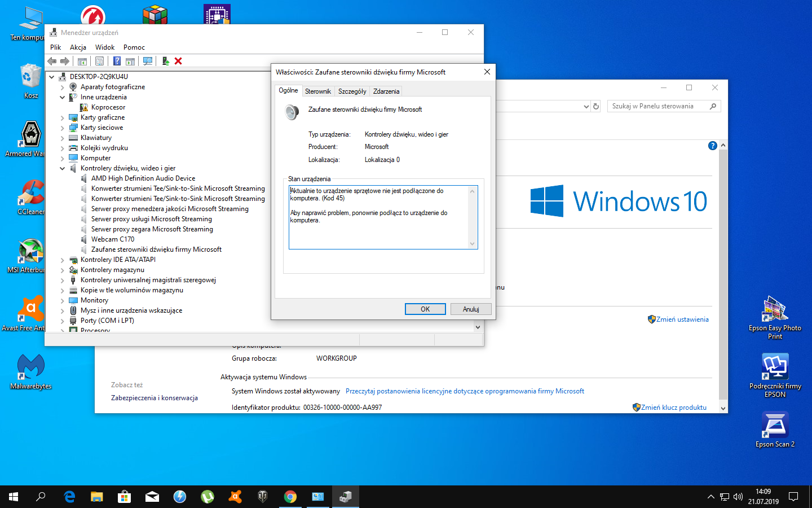812x508 pixels.
Task: Select AMD High Definition Audio Device
Action: [x=143, y=178]
